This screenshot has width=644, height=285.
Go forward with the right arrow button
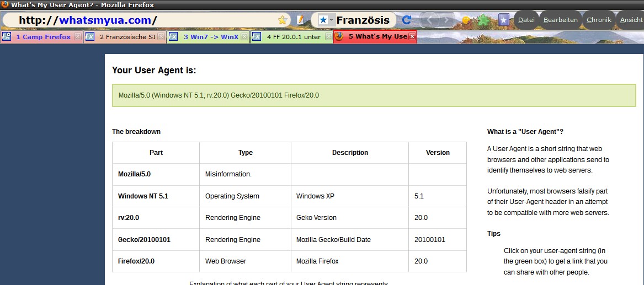point(446,20)
